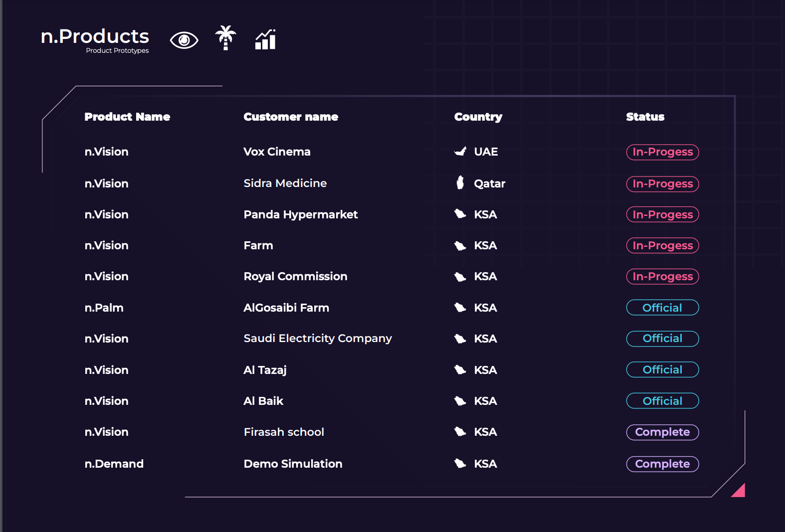Click n.Vision in the Vox Cinema row
Viewport: 785px width, 532px height.
(106, 152)
